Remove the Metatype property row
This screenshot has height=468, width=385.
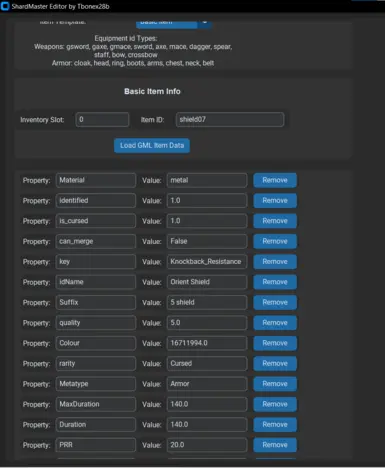[x=275, y=384]
